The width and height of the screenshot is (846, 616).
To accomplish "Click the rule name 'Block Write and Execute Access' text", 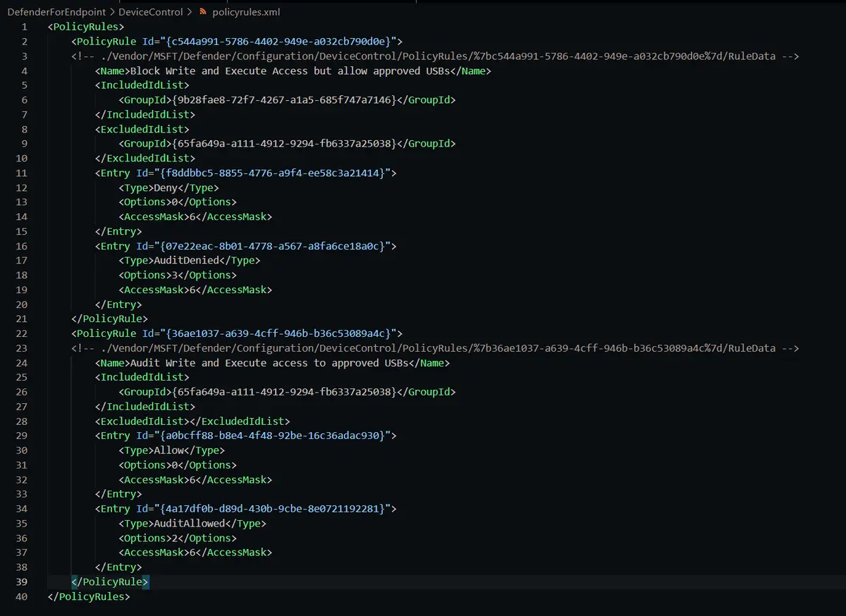I will click(x=219, y=70).
